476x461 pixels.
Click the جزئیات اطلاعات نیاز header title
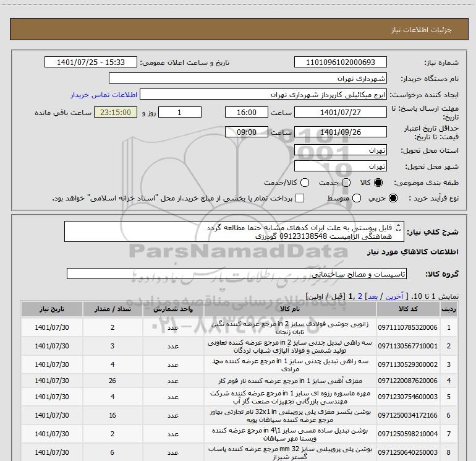(x=421, y=30)
